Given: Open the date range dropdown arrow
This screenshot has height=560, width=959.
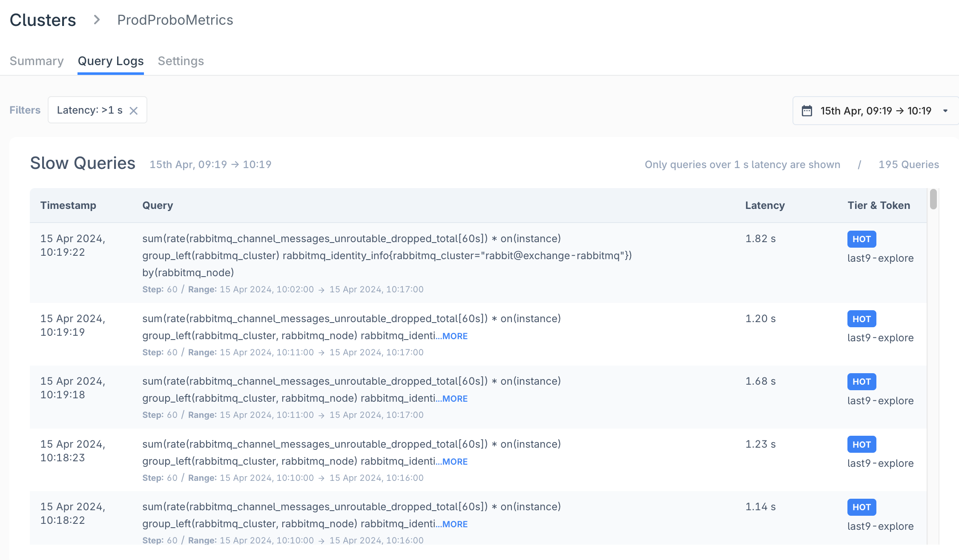Looking at the screenshot, I should pyautogui.click(x=945, y=111).
